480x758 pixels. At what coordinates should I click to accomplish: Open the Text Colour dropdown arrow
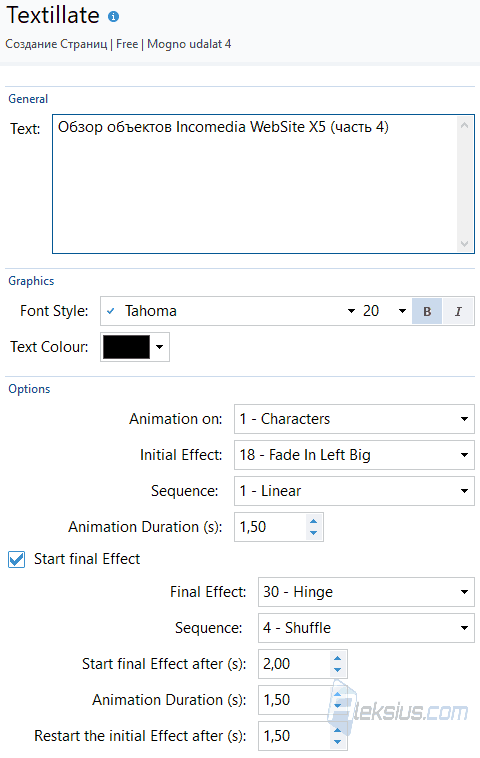tap(160, 347)
